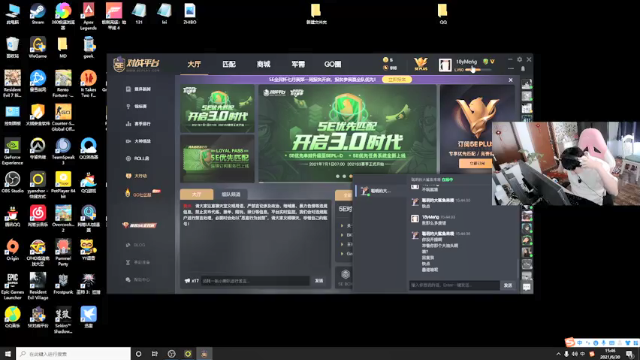Click the private chat message input field
Viewport: 640px width, 360px height.
click(454, 285)
